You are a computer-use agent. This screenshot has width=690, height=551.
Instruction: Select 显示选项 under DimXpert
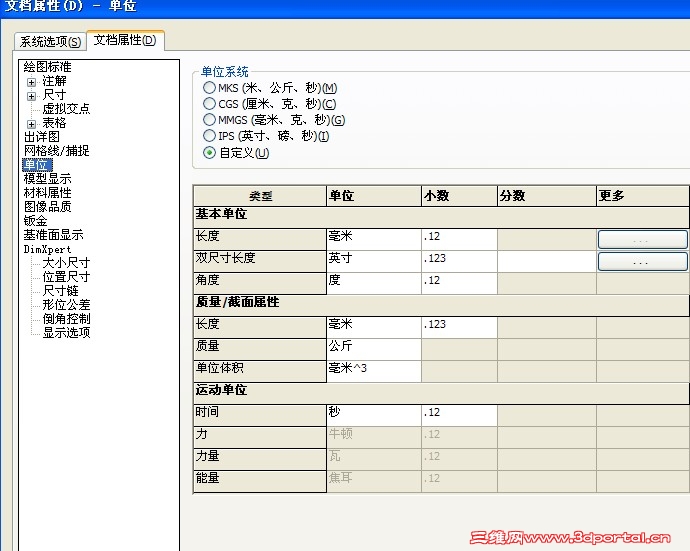66,333
